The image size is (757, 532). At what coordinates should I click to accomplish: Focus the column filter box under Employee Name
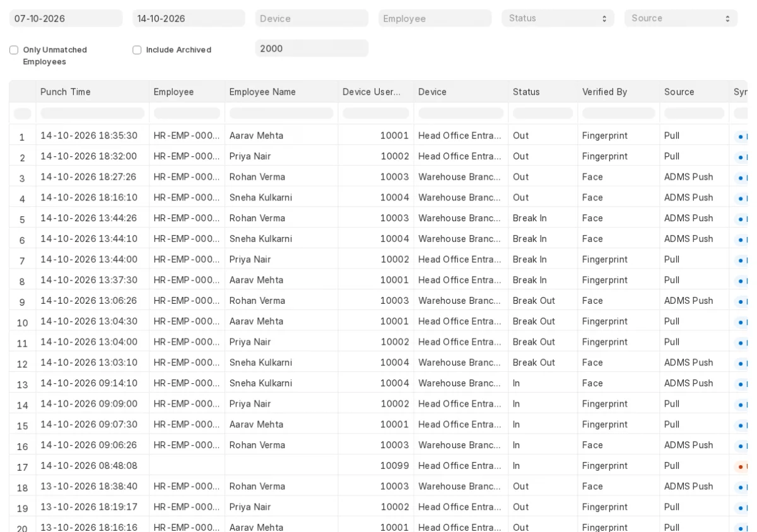tap(281, 113)
